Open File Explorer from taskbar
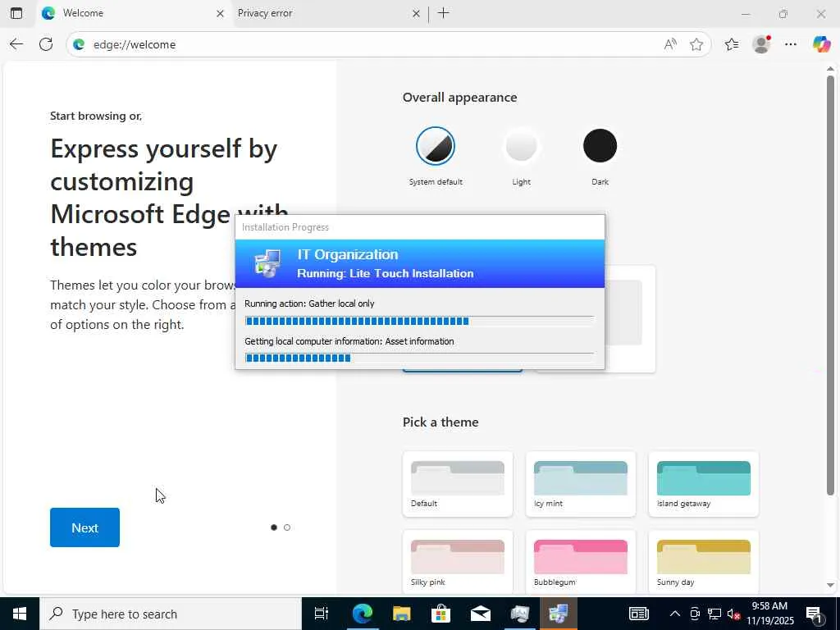 401,614
